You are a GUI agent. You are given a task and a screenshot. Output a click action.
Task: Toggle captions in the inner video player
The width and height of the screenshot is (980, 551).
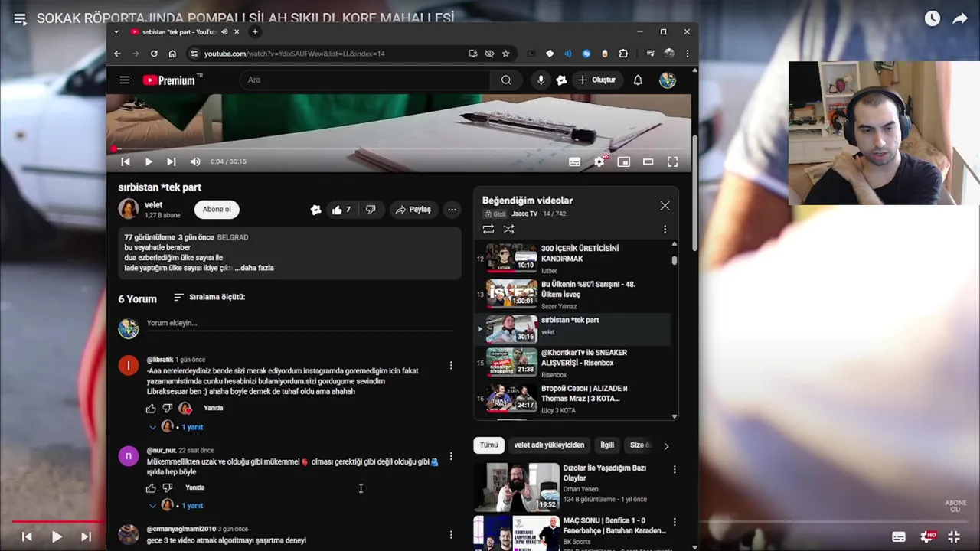click(574, 161)
